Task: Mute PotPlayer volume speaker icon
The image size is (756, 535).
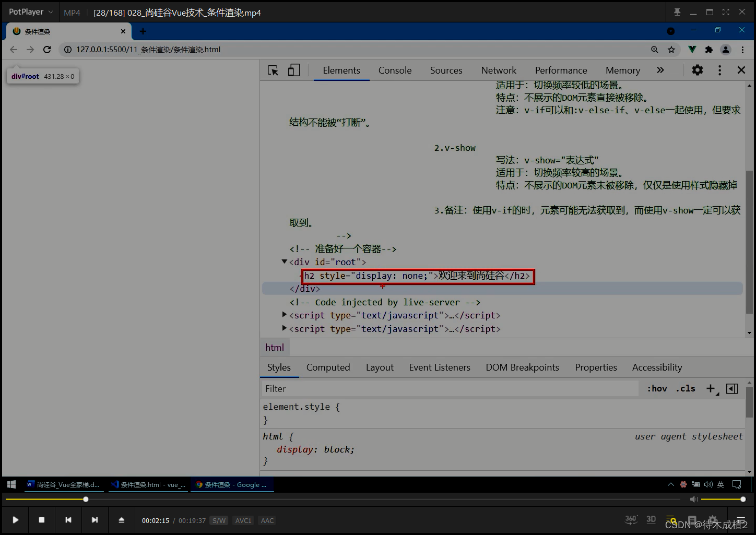Action: 693,500
